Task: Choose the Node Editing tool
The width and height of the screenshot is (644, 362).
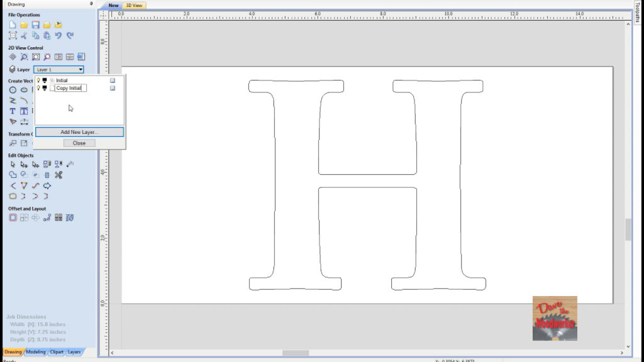Action: pos(25,165)
